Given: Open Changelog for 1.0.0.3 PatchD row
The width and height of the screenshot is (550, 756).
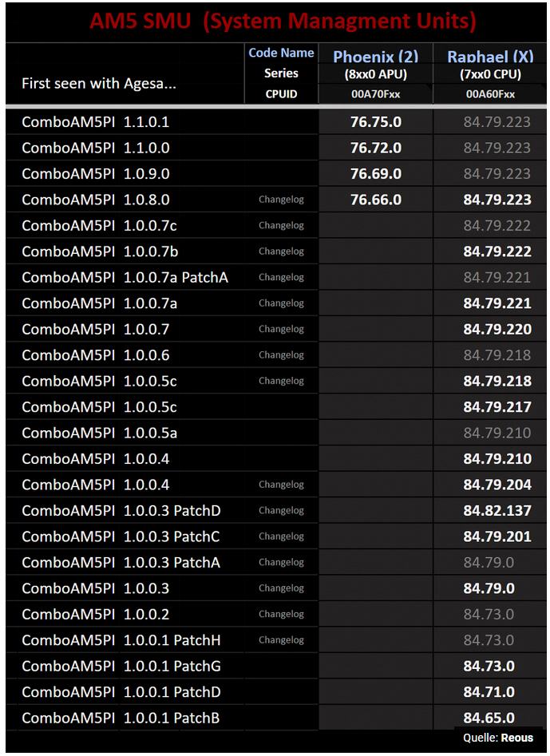Looking at the screenshot, I should (x=281, y=511).
